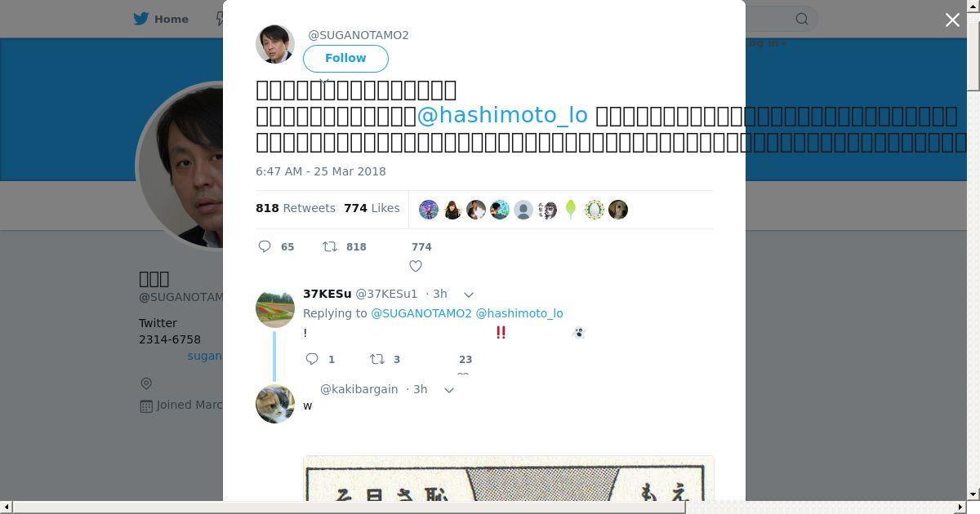Click the horizontal scrollbar at bottom
This screenshot has width=980, height=514.
(x=349, y=507)
